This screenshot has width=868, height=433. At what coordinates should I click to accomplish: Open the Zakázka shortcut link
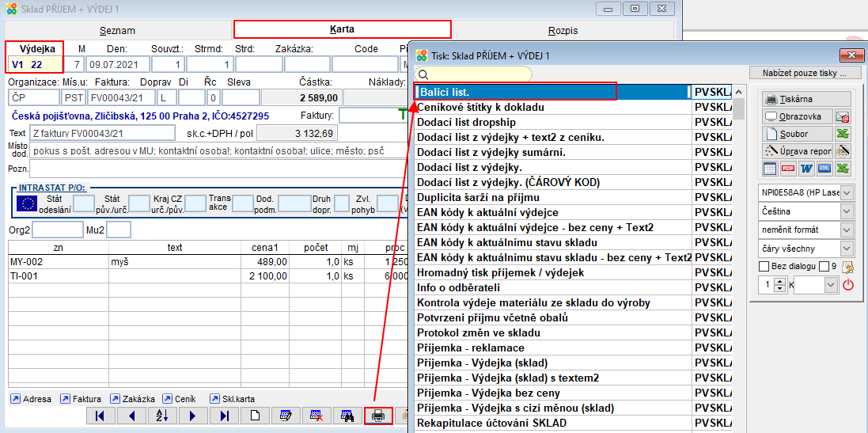133,399
